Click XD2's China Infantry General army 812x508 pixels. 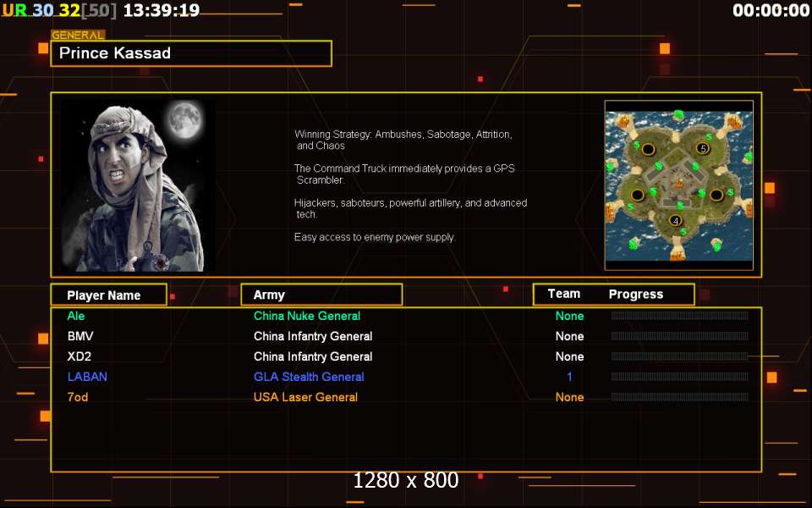313,356
